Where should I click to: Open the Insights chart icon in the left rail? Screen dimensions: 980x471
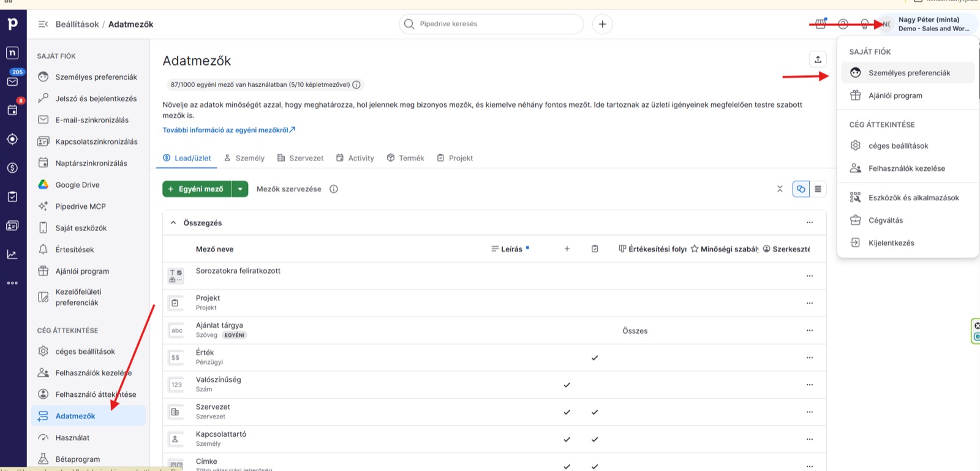(12, 254)
